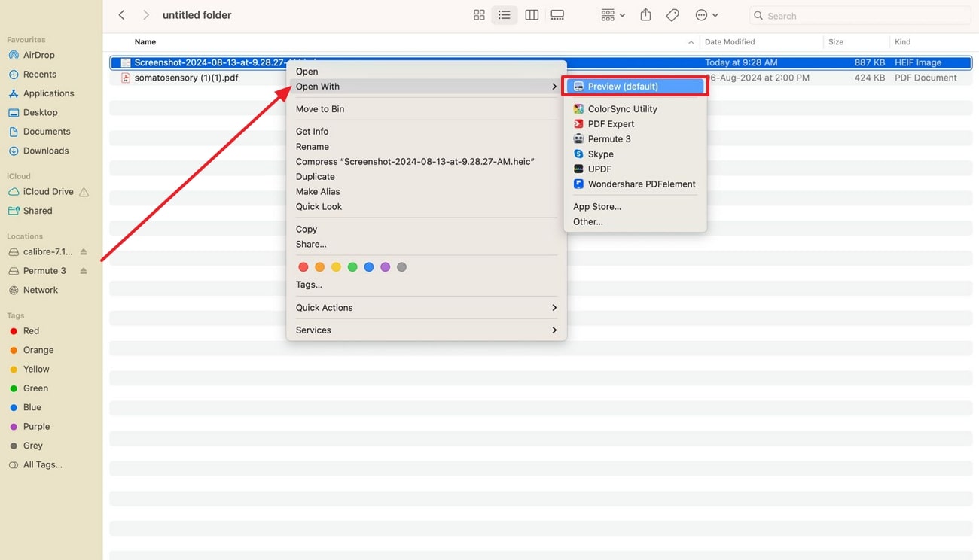Click the Share toolbar icon

pos(646,15)
